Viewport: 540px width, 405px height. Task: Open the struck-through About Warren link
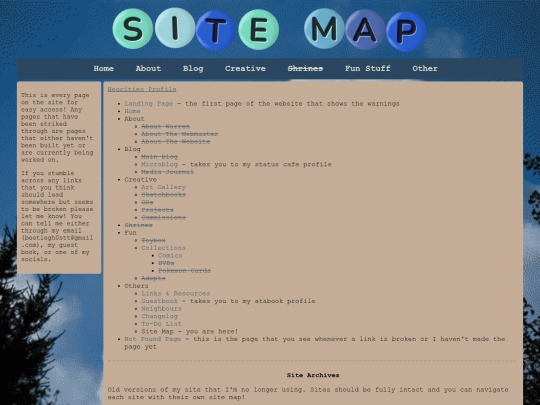pyautogui.click(x=165, y=126)
